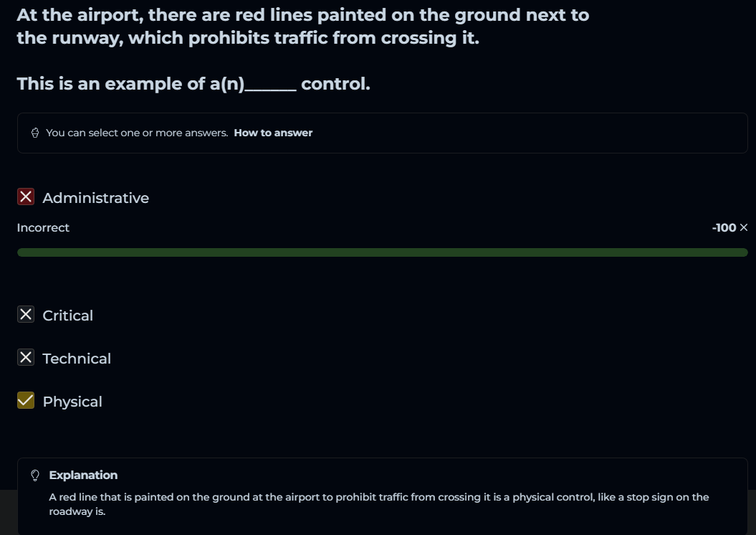The height and width of the screenshot is (535, 756).
Task: Uncheck the Physical answer checkbox
Action: (x=26, y=401)
